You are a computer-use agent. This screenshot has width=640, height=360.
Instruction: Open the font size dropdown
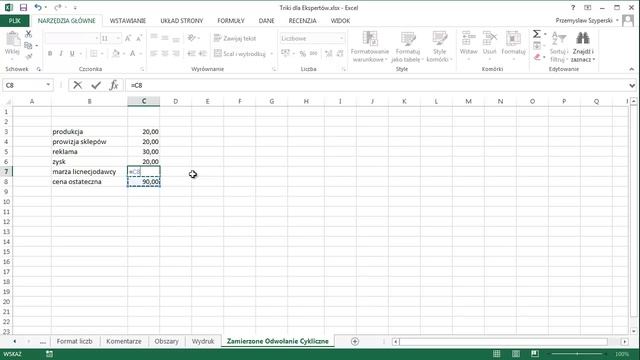pos(118,38)
